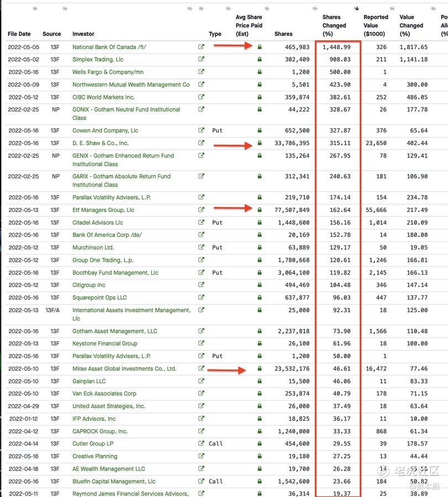Sort by Reported Value column arrows

click(x=392, y=8)
